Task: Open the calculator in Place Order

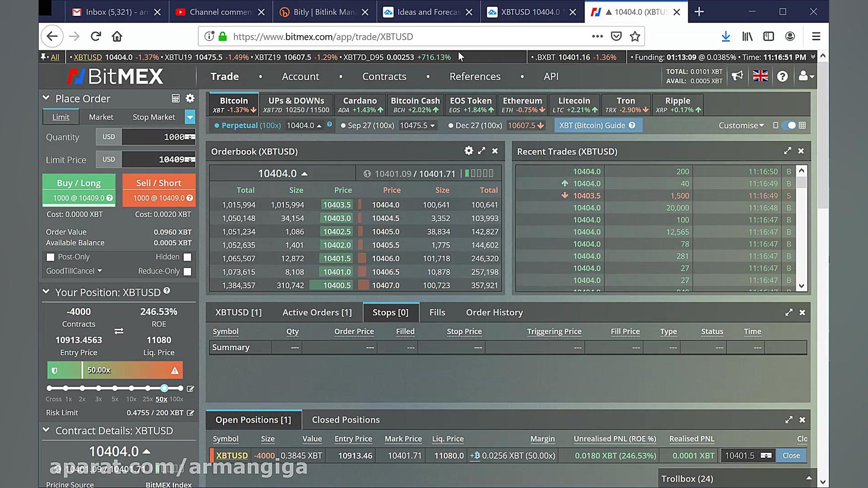Action: [175, 98]
